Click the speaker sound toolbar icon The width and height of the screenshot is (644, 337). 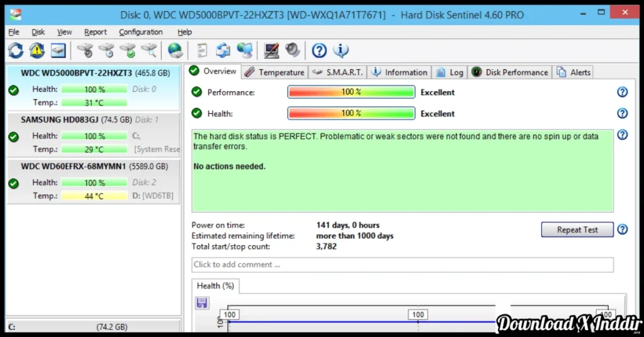pos(292,50)
